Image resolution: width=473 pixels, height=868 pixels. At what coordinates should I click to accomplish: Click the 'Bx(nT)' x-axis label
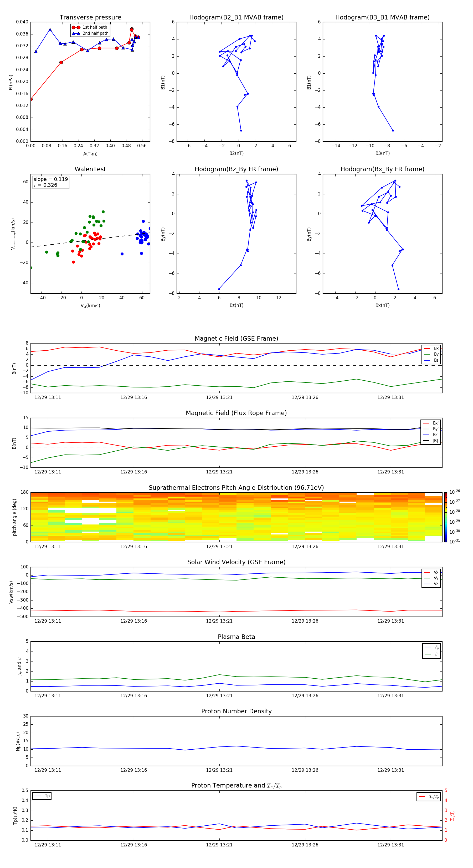[x=382, y=305]
